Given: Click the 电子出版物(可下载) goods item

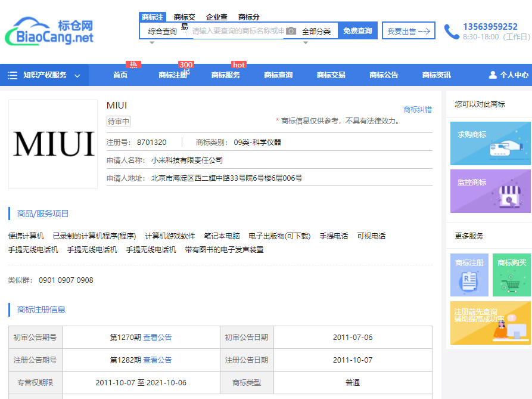Looking at the screenshot, I should [279, 236].
